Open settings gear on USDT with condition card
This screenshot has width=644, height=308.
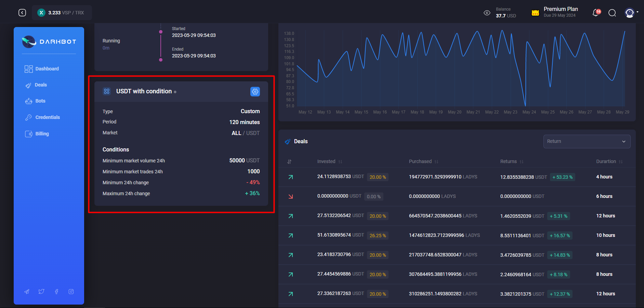(255, 92)
